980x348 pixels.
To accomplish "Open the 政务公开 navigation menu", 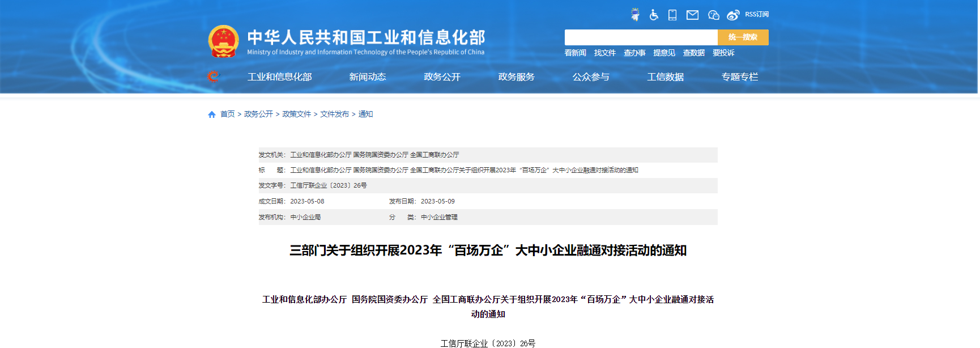I will click(442, 77).
